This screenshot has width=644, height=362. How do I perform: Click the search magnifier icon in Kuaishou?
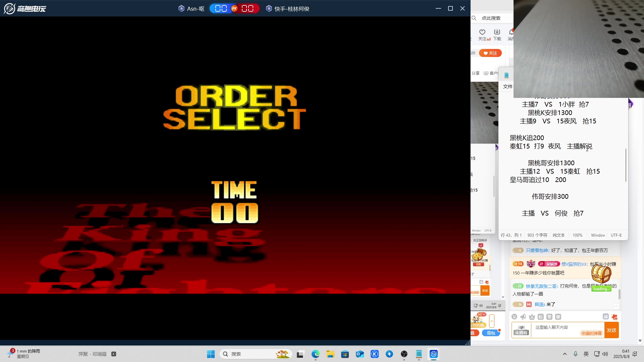pos(474,18)
